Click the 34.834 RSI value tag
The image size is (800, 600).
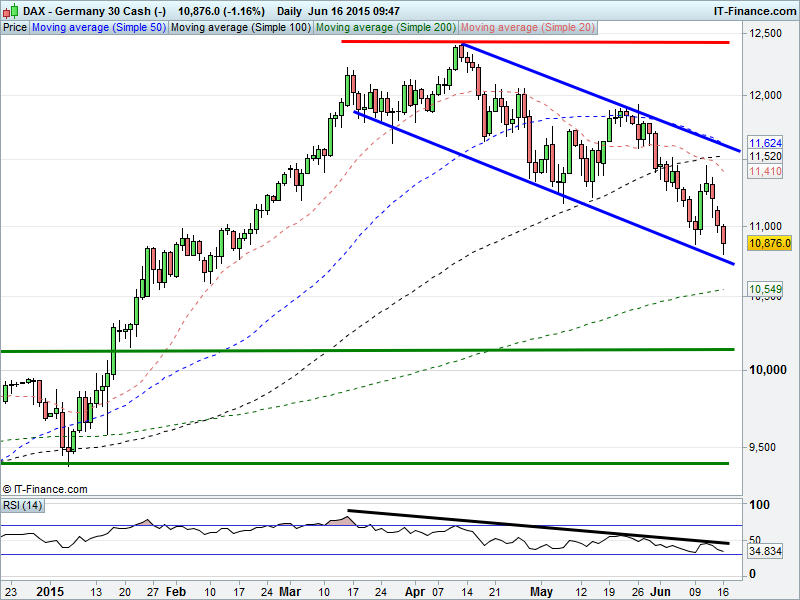(x=765, y=551)
